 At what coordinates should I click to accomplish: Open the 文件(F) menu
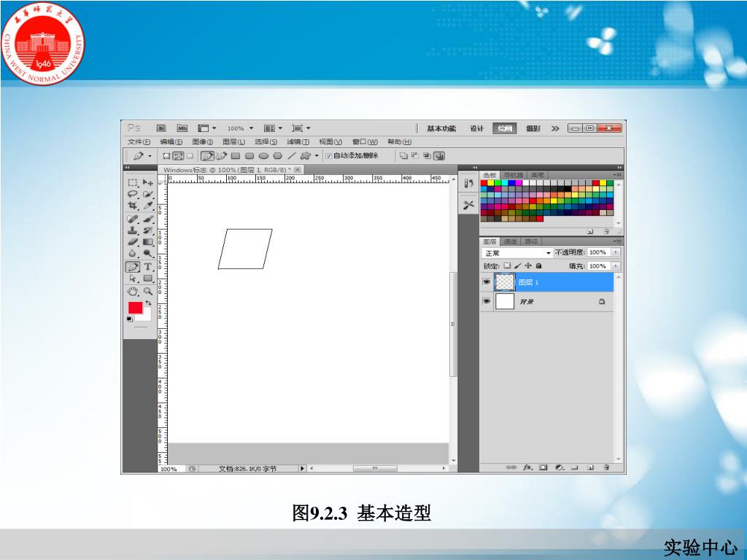pyautogui.click(x=139, y=142)
